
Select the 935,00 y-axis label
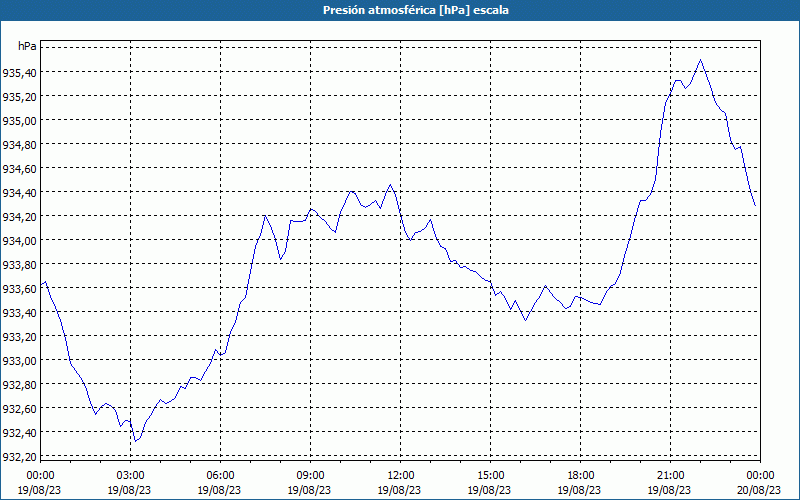(x=19, y=121)
